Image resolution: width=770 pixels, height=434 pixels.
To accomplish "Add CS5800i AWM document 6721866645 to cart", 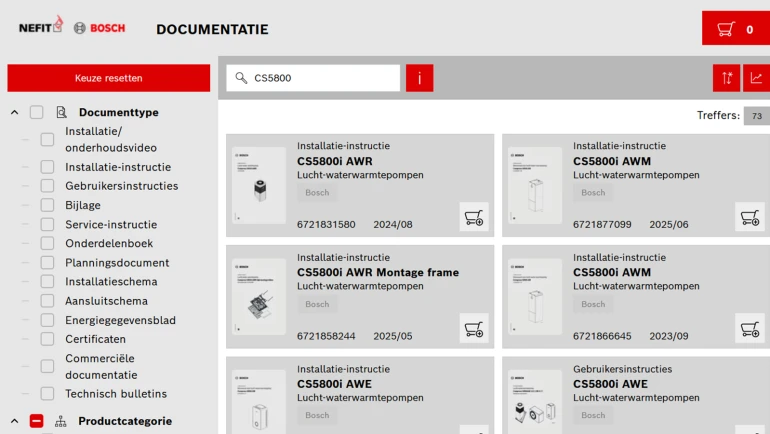I will 750,328.
